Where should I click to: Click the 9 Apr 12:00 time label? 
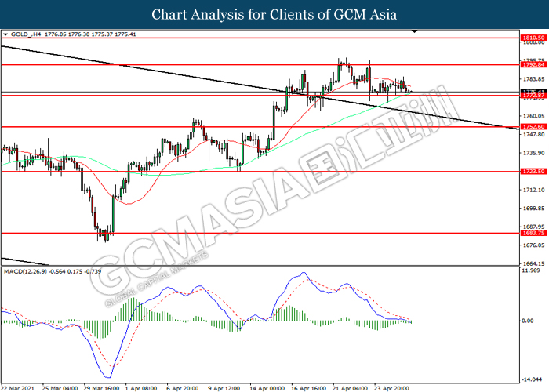224,388
